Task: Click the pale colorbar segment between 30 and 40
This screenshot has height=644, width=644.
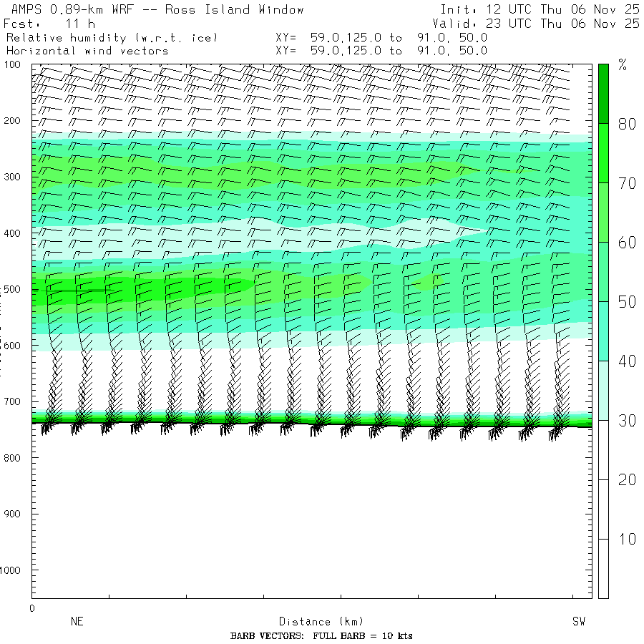Action: [x=603, y=391]
